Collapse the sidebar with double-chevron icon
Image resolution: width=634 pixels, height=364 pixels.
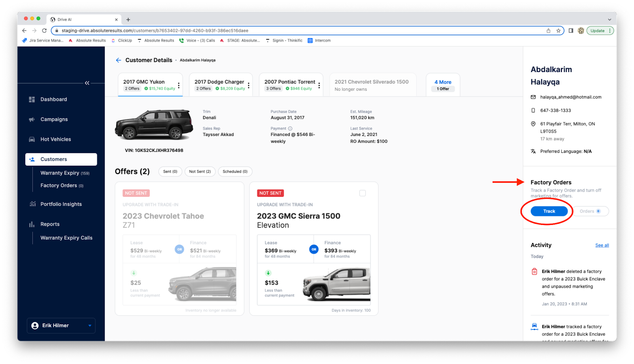coord(87,83)
